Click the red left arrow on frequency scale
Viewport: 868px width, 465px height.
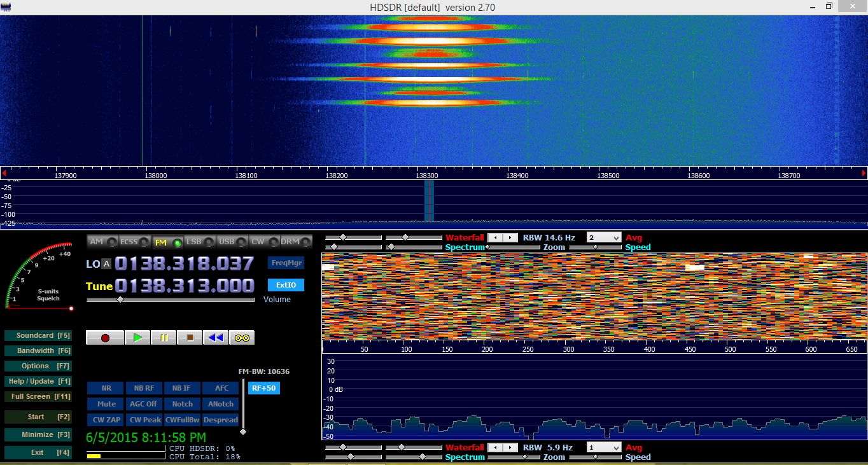click(4, 172)
